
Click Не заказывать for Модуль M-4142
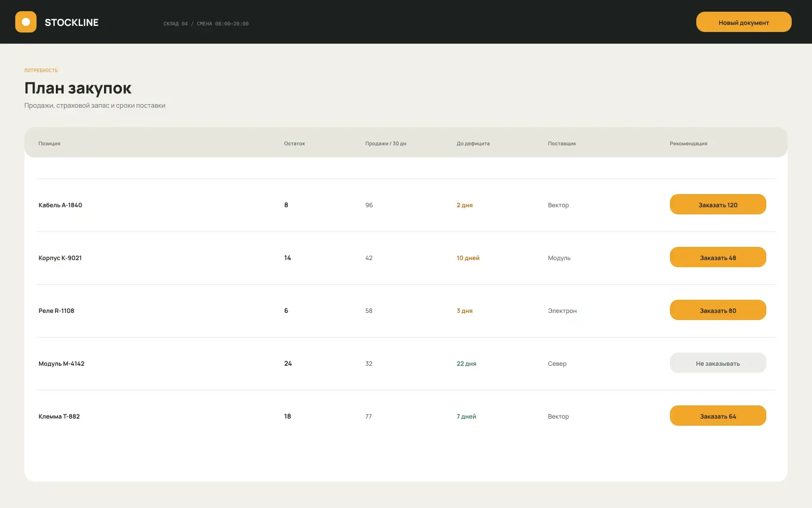pyautogui.click(x=718, y=363)
